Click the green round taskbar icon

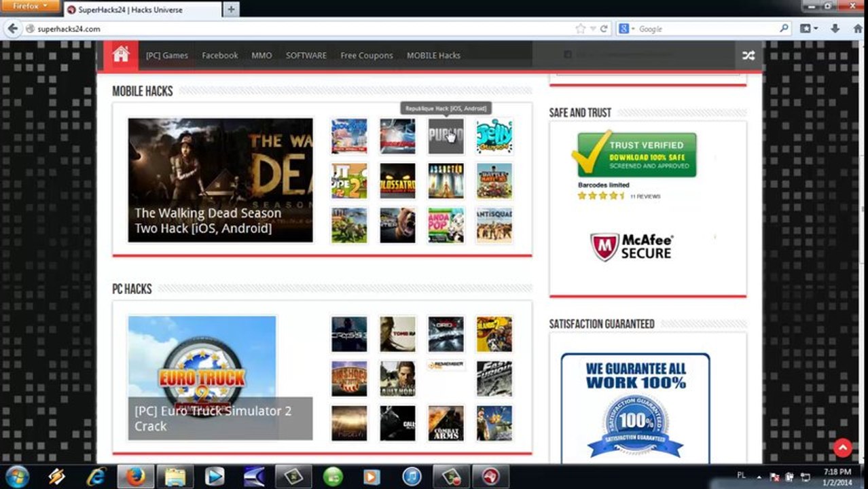pos(333,477)
